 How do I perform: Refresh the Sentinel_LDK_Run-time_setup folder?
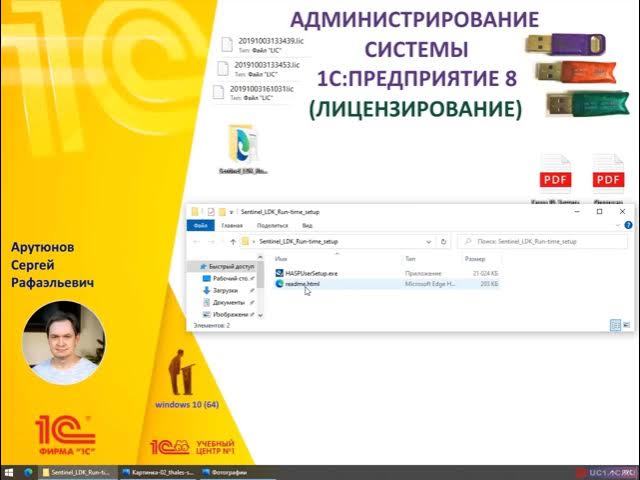tap(443, 242)
